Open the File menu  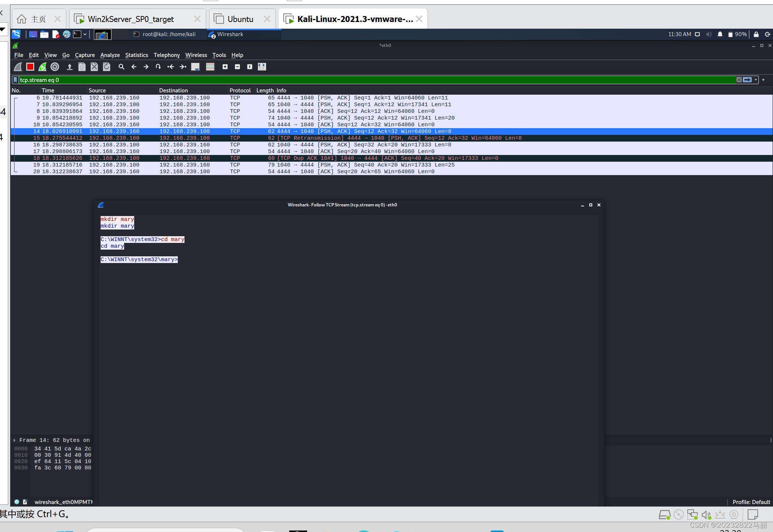19,55
